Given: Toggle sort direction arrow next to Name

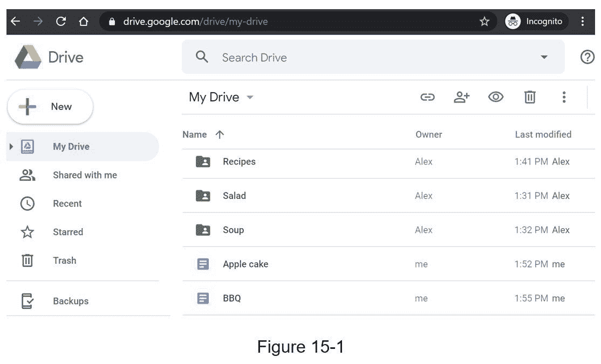Looking at the screenshot, I should (220, 135).
